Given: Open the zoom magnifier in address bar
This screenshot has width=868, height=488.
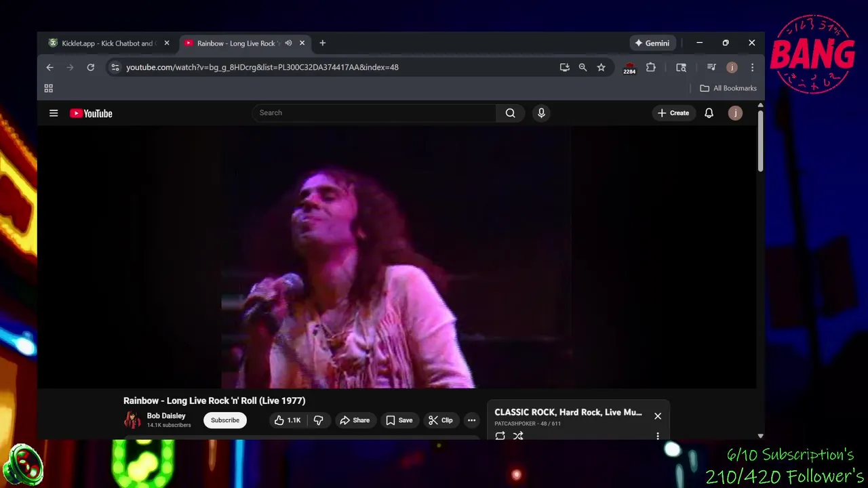Looking at the screenshot, I should (583, 67).
